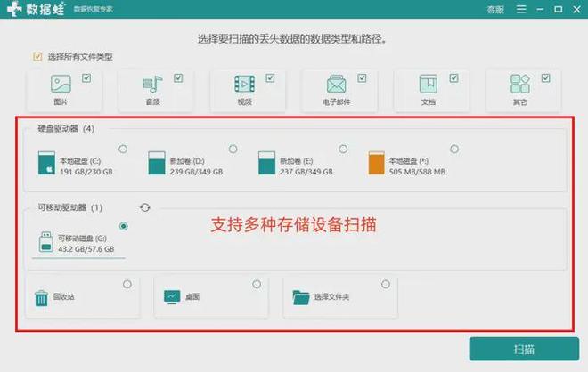Close the 数据蛙 window
The height and width of the screenshot is (372, 588).
point(576,10)
